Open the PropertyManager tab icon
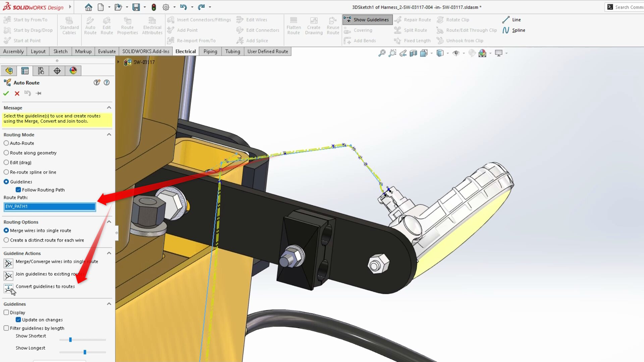The image size is (644, 362). pos(25,71)
